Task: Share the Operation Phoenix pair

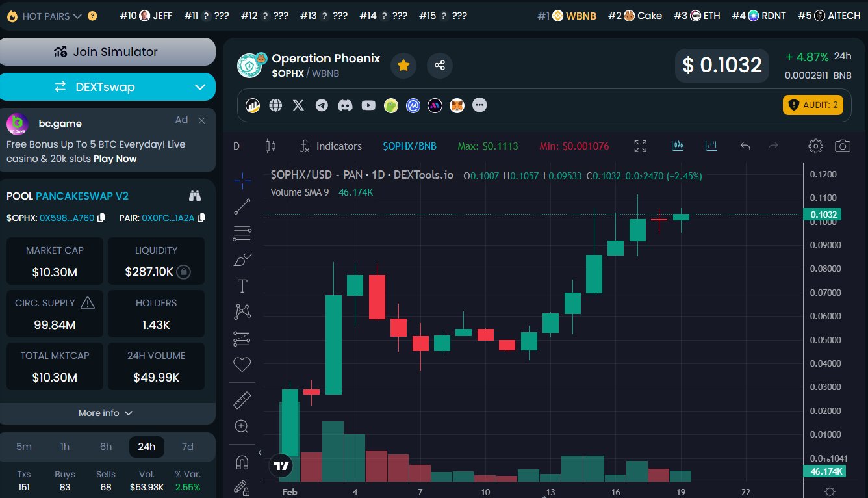Action: (x=440, y=65)
